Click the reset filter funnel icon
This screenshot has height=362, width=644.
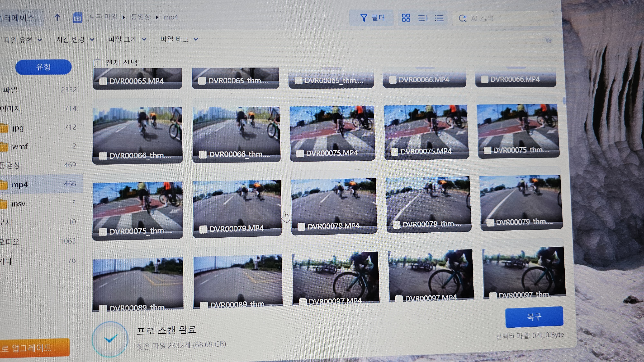pyautogui.click(x=548, y=40)
